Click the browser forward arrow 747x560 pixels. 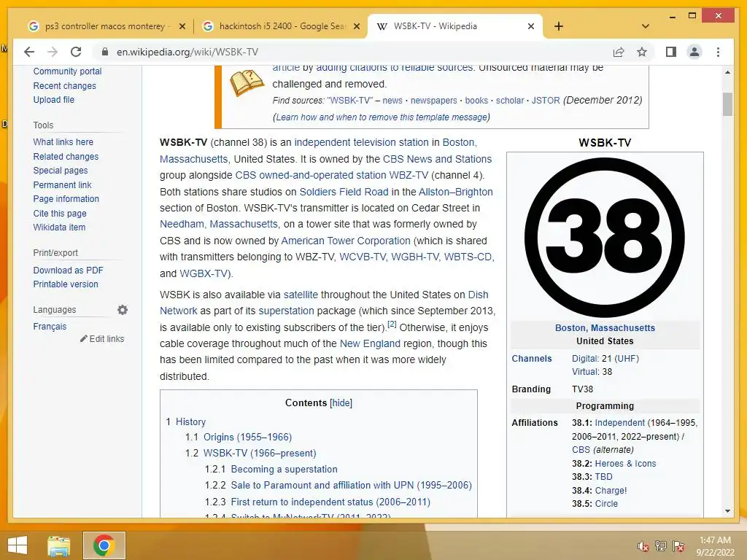[x=53, y=52]
